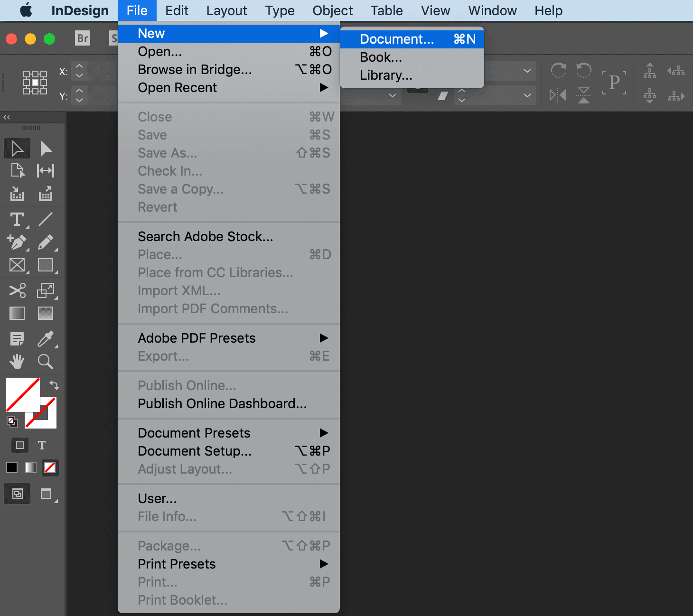Expand Adobe PDF Presets submenu
This screenshot has width=693, height=616.
[229, 338]
